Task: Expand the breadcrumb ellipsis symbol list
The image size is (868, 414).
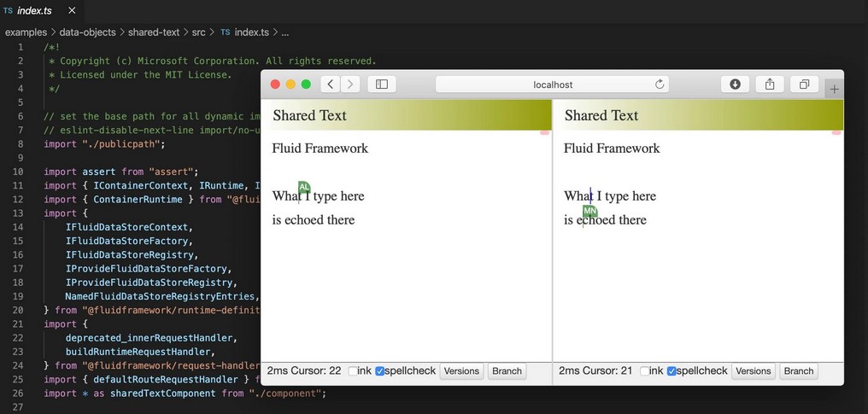Action: coord(285,32)
